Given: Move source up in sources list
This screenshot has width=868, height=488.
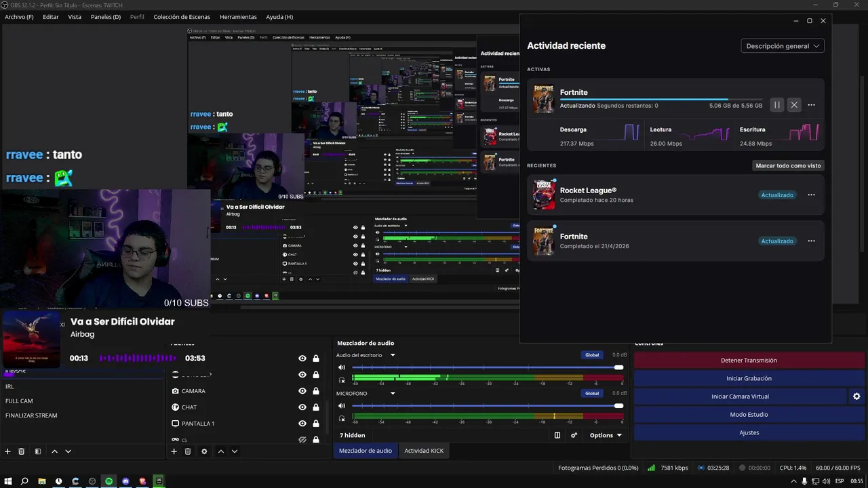Looking at the screenshot, I should 221,451.
